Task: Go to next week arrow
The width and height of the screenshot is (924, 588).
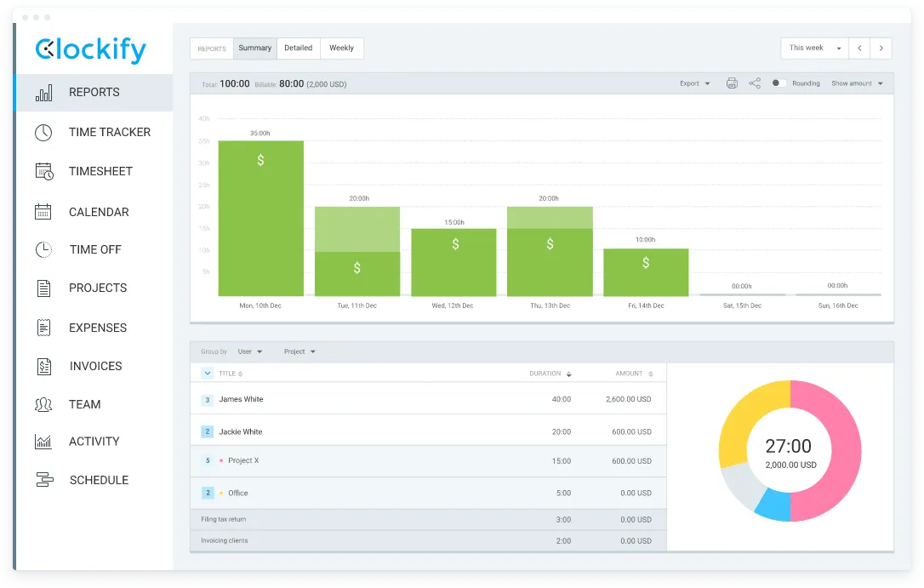Action: point(881,49)
